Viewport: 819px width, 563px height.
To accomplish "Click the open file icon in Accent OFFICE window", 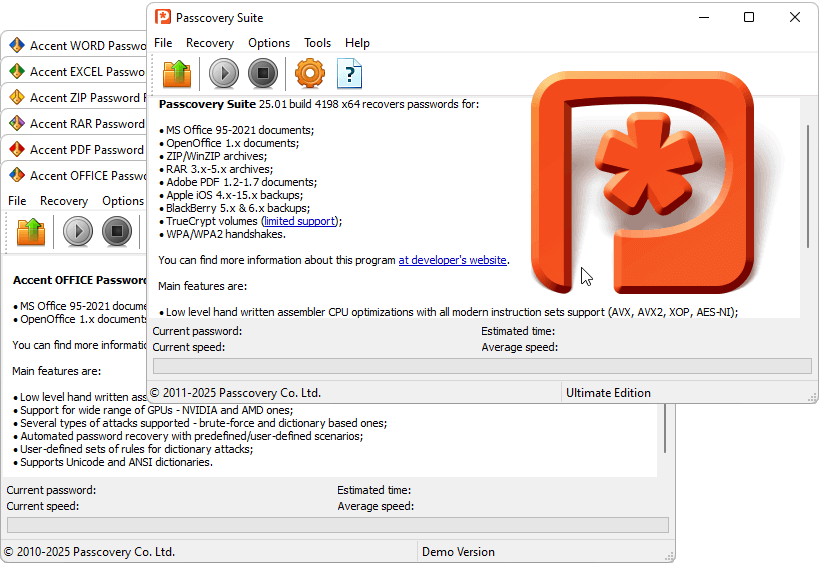I will click(31, 231).
